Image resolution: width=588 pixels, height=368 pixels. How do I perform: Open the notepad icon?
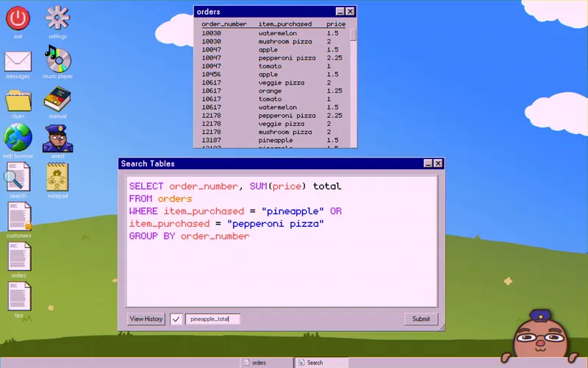57,177
